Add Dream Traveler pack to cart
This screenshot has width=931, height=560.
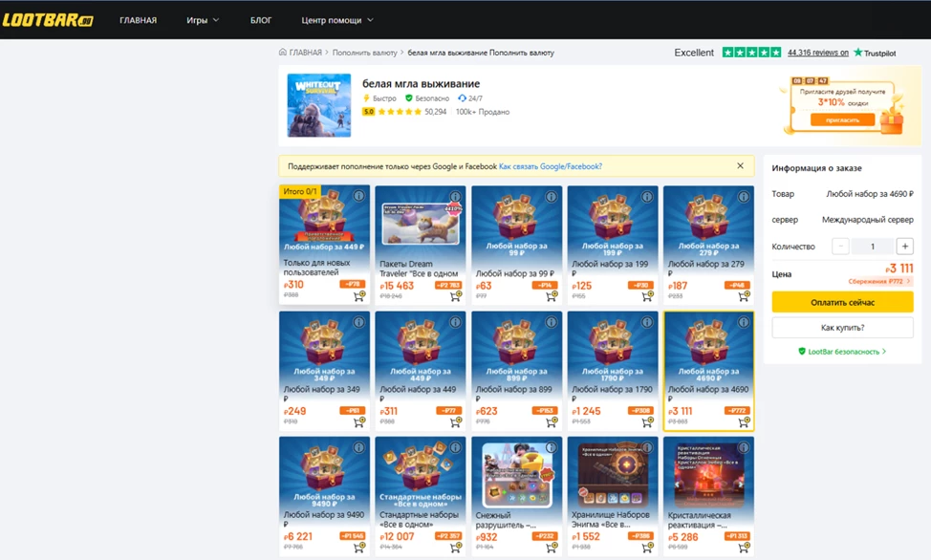point(455,295)
